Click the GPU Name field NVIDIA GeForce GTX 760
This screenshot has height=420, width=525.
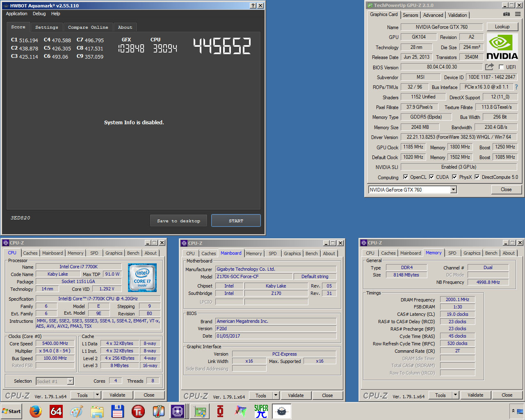[x=441, y=27]
